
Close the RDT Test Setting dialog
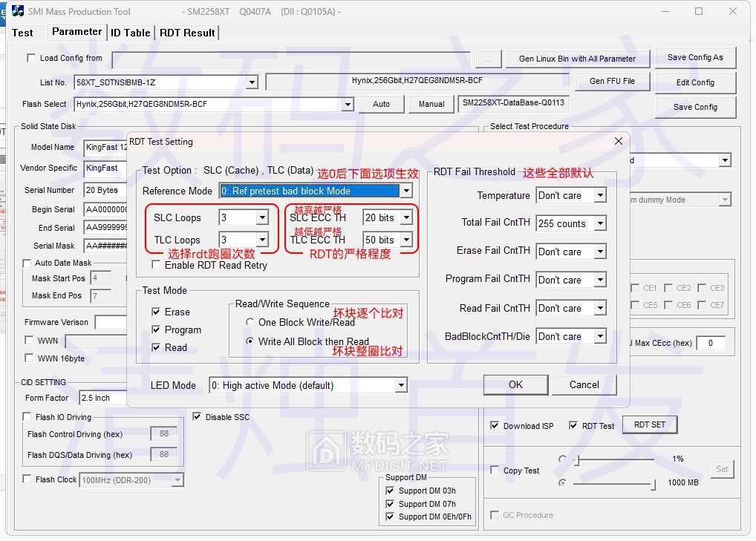tap(618, 141)
